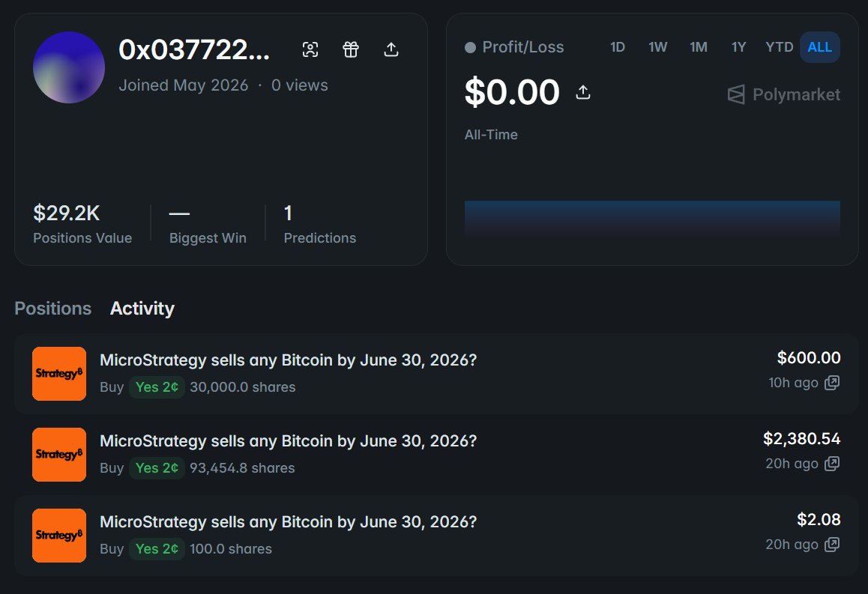
Task: Open the market title on the $600.00 row
Action: 288,360
